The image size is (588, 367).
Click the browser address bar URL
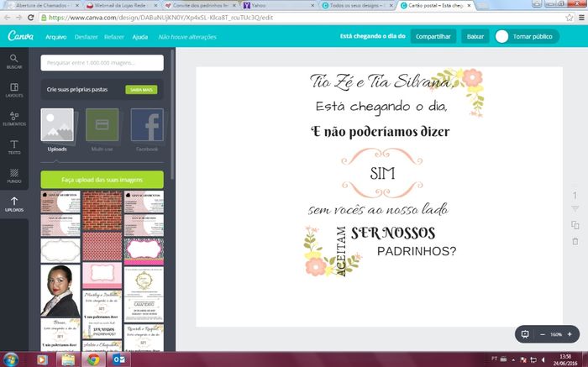[161, 18]
